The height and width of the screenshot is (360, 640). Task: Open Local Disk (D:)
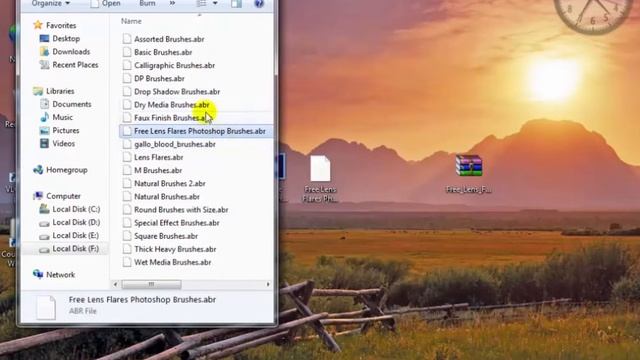click(x=69, y=222)
